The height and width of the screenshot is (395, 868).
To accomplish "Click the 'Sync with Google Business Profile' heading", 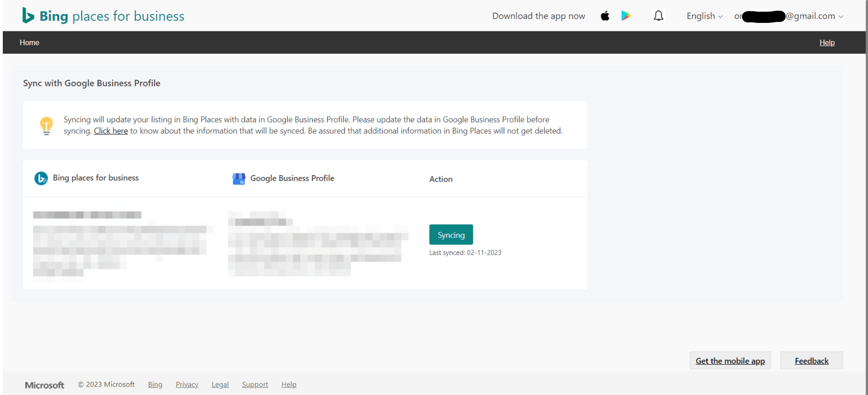I will click(92, 83).
